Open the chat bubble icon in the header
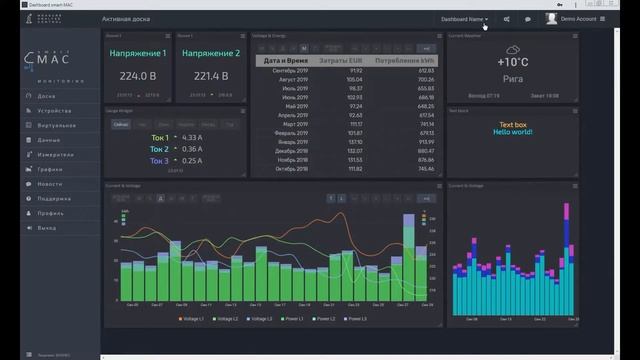The height and width of the screenshot is (360, 640). [x=528, y=19]
